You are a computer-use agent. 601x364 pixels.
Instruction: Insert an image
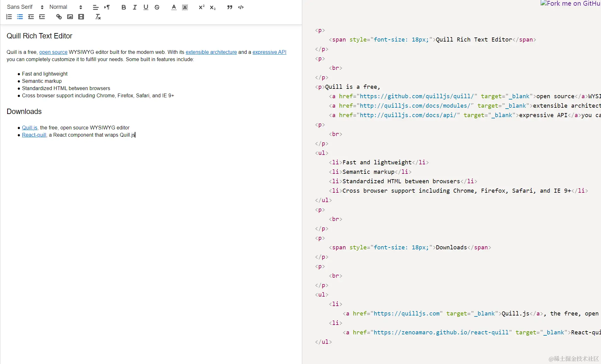(x=70, y=17)
